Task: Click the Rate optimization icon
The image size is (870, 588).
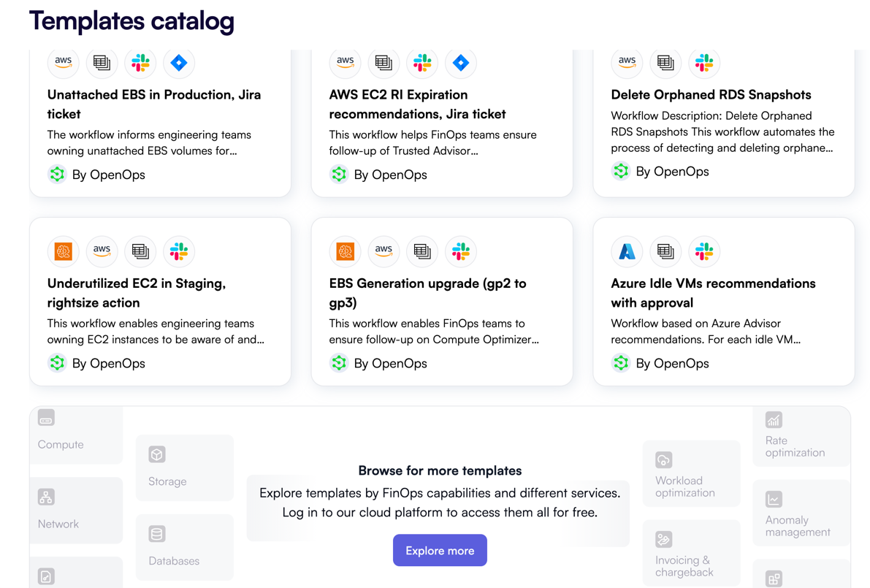Action: (774, 420)
